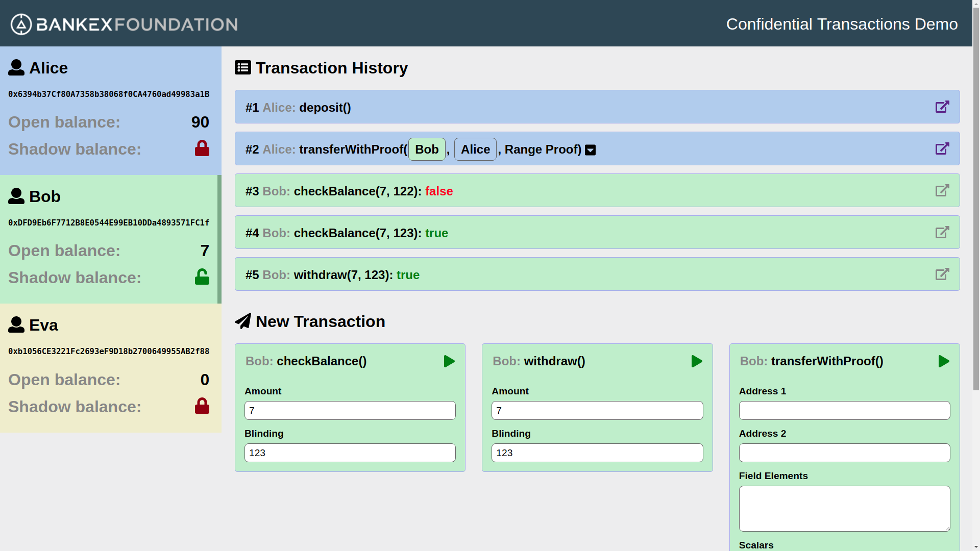Click into the Field Elements textarea

(844, 509)
